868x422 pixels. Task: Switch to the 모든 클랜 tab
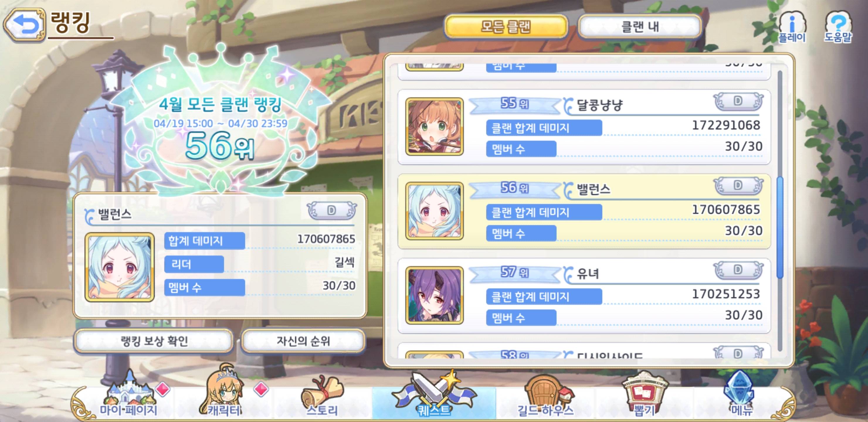pos(506,27)
